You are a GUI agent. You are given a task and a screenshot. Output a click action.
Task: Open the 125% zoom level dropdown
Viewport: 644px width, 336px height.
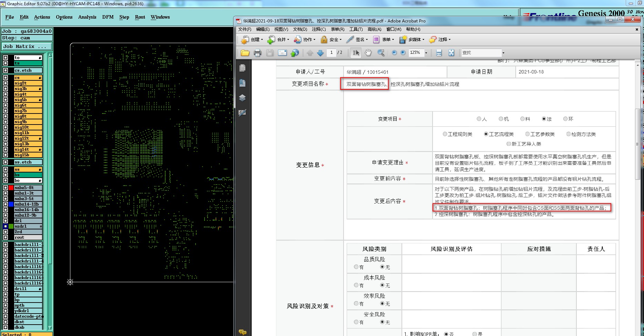coord(426,53)
